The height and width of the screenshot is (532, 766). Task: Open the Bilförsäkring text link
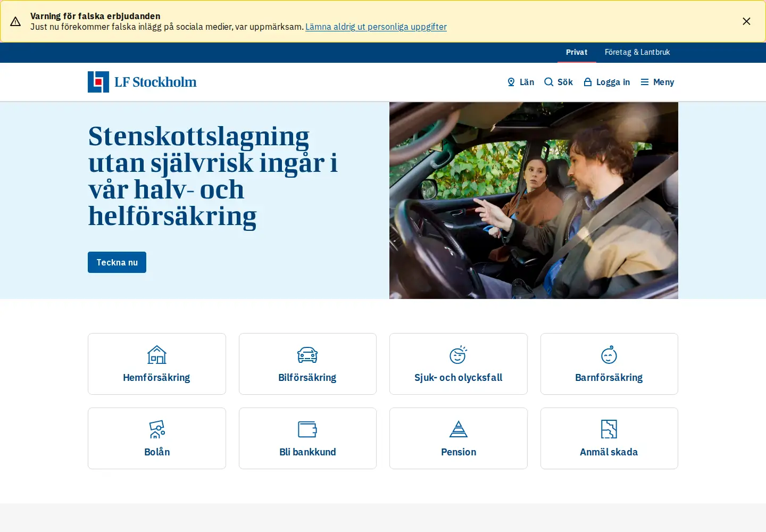[307, 378]
